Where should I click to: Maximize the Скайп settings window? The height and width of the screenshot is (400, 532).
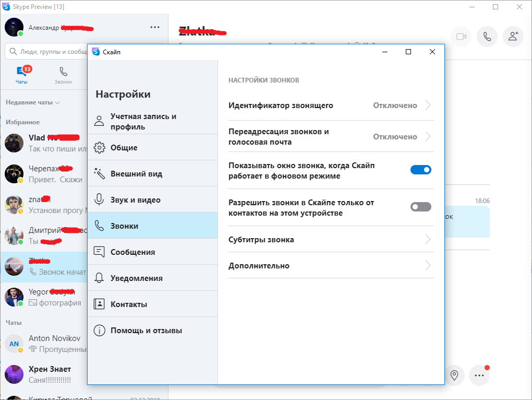point(408,52)
